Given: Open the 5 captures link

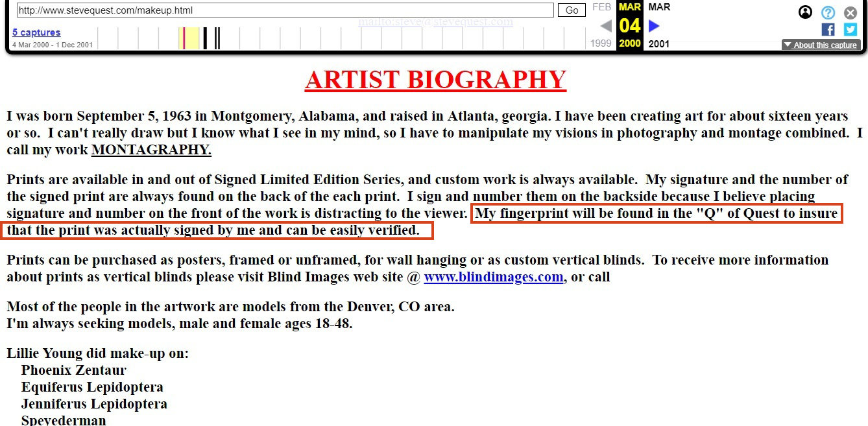Looking at the screenshot, I should coord(36,32).
